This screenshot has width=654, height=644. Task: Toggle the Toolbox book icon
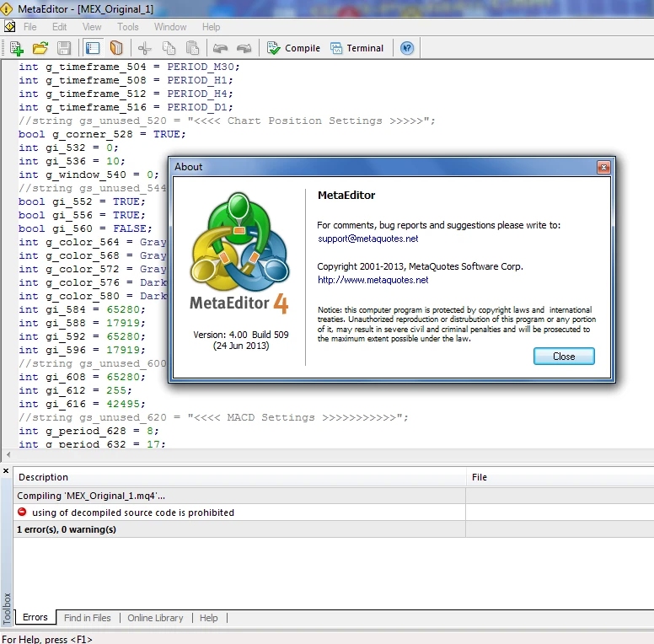[x=116, y=48]
